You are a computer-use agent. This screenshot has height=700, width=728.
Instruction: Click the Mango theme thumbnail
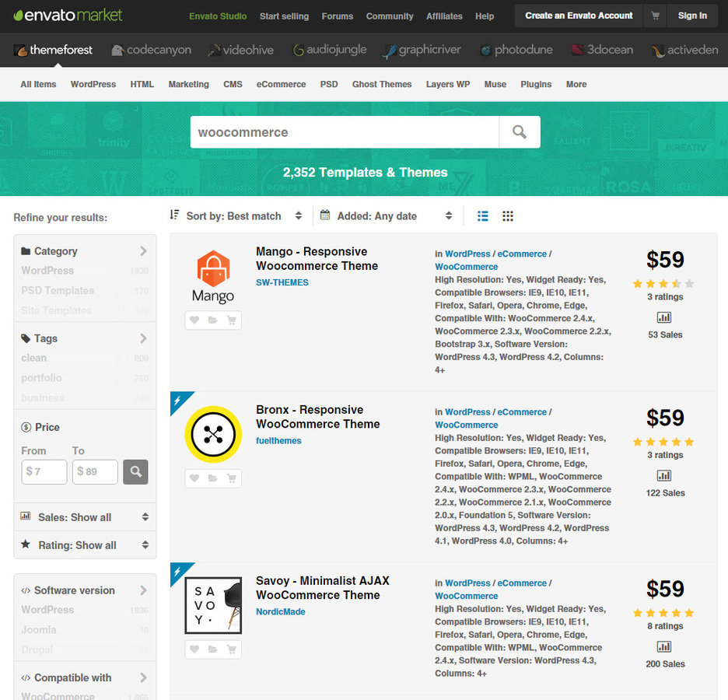tap(213, 277)
